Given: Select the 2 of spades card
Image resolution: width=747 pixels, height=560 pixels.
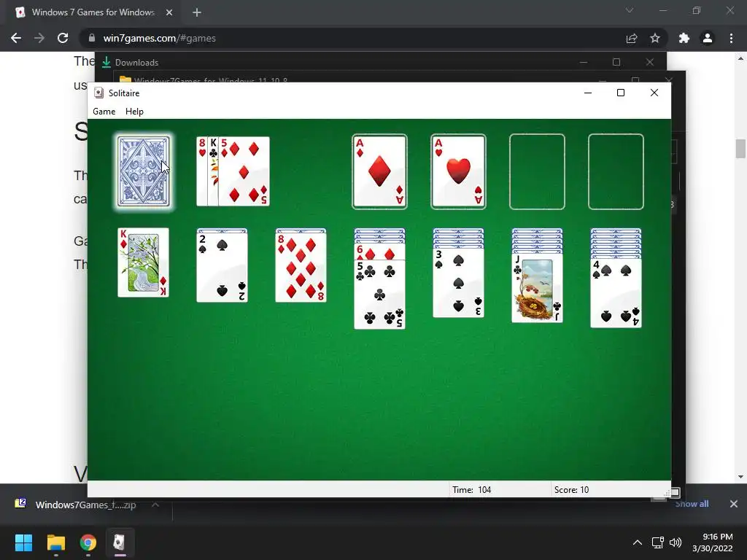Looking at the screenshot, I should tap(222, 267).
